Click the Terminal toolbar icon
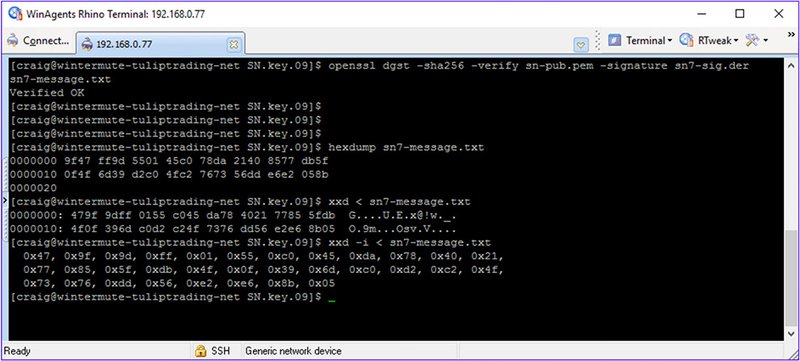The height and width of the screenshot is (361, 800). (615, 40)
